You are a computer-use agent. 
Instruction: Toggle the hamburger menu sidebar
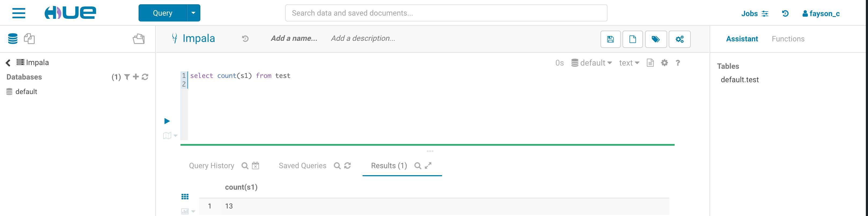click(19, 13)
